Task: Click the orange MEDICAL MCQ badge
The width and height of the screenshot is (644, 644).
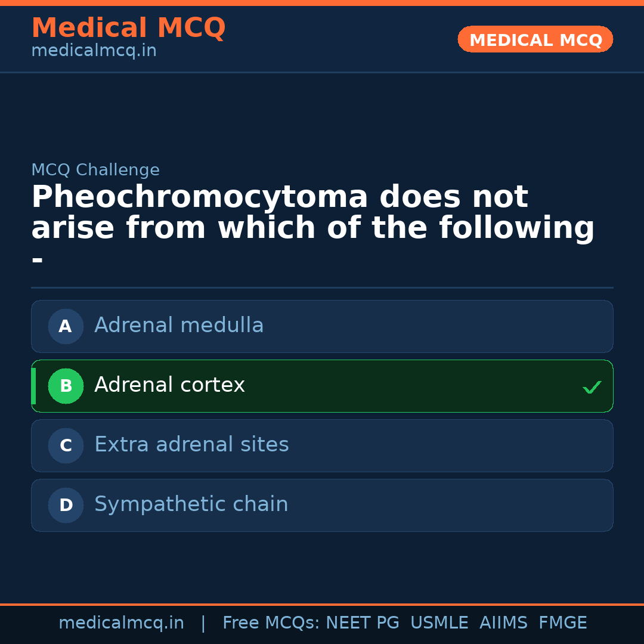Action: tap(535, 39)
